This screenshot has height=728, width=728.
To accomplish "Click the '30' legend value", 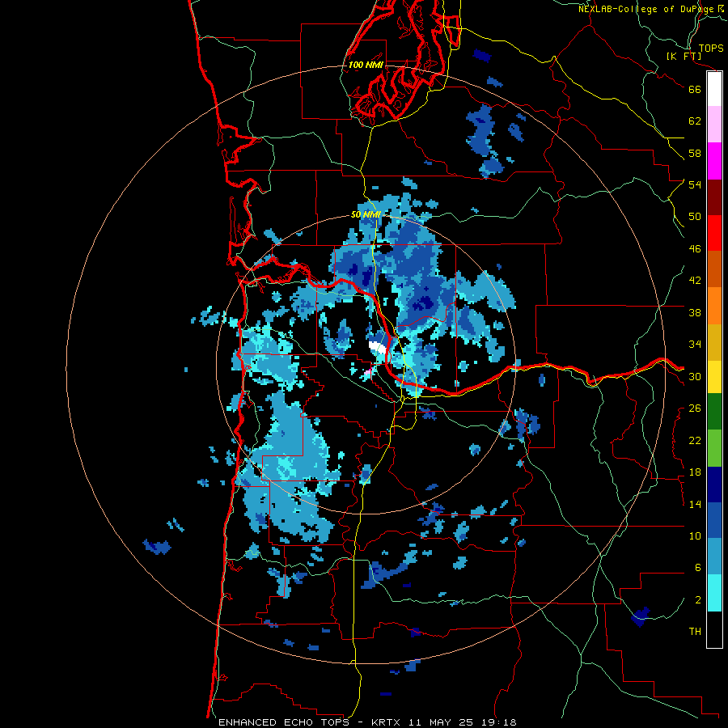I will [695, 376].
